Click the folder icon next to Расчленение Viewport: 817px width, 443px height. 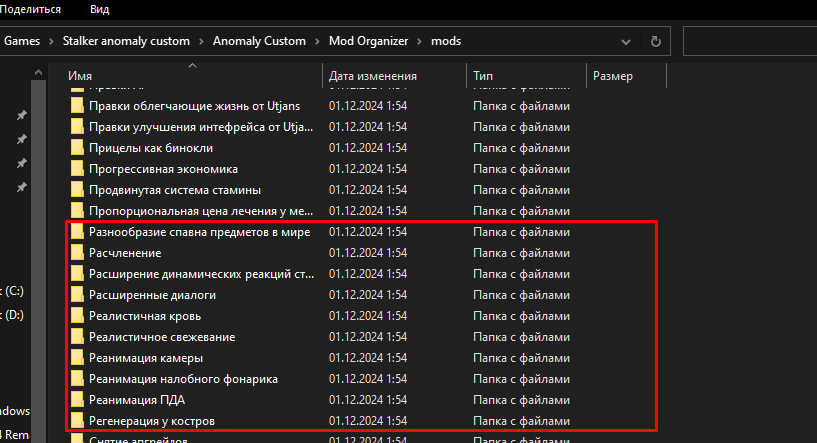[77, 253]
